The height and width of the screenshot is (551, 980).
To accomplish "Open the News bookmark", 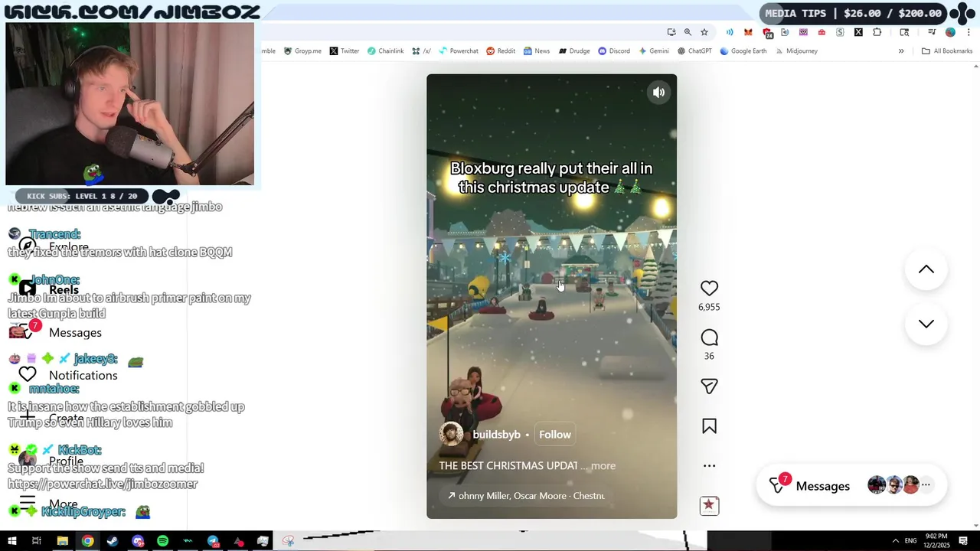I will click(x=537, y=51).
